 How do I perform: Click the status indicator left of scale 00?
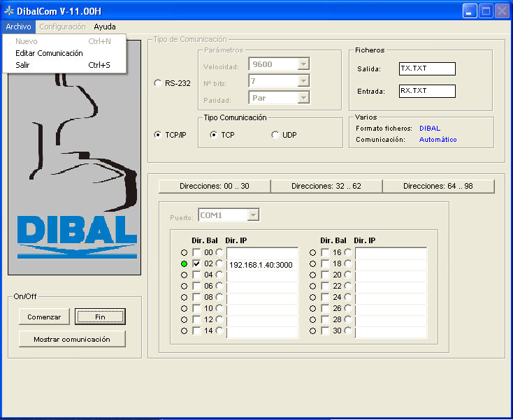pyautogui.click(x=185, y=252)
